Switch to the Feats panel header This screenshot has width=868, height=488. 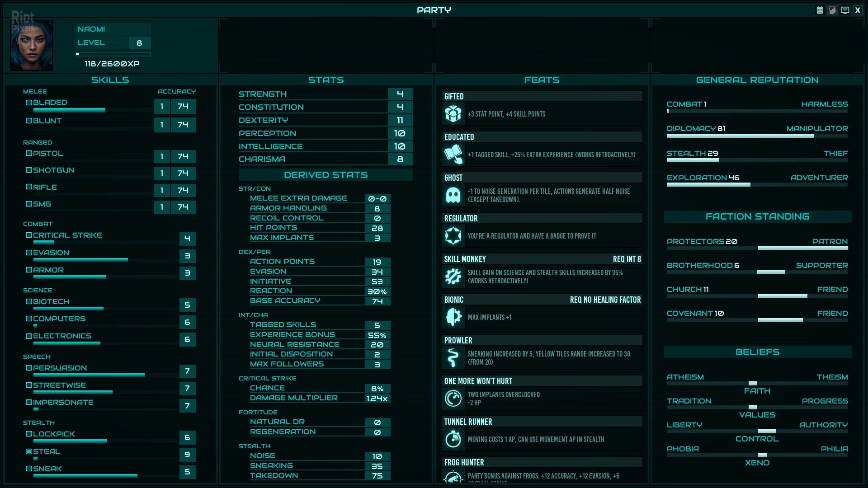[541, 80]
